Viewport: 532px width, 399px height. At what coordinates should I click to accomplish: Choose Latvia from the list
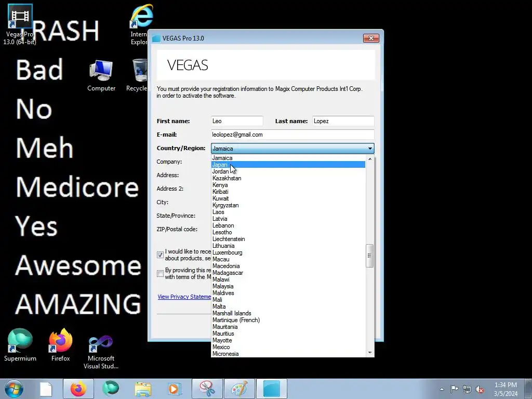[288, 219]
